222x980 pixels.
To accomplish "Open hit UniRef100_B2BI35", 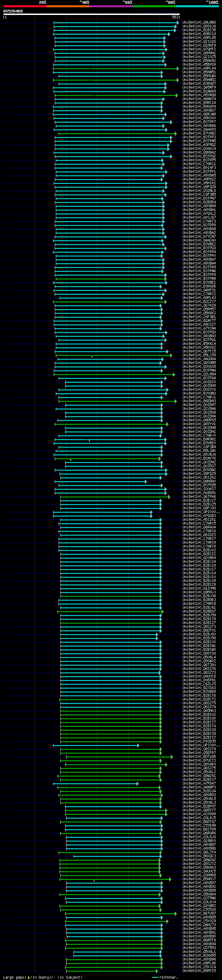I will point(199,30).
